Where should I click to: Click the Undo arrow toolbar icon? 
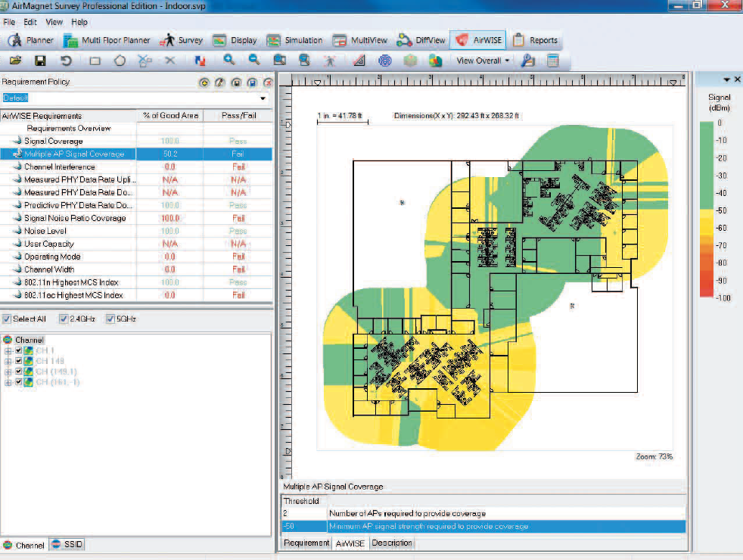66,61
